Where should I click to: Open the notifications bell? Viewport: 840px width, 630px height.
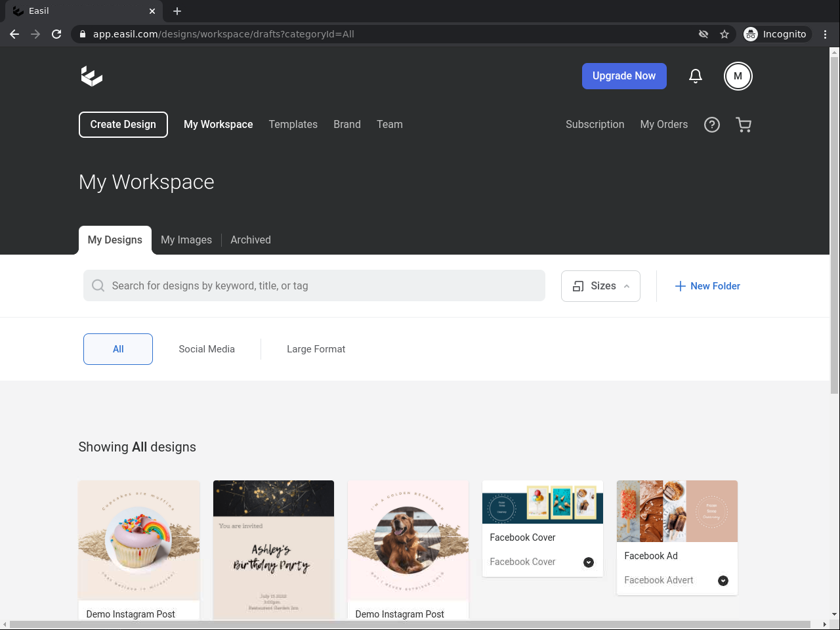pos(696,76)
